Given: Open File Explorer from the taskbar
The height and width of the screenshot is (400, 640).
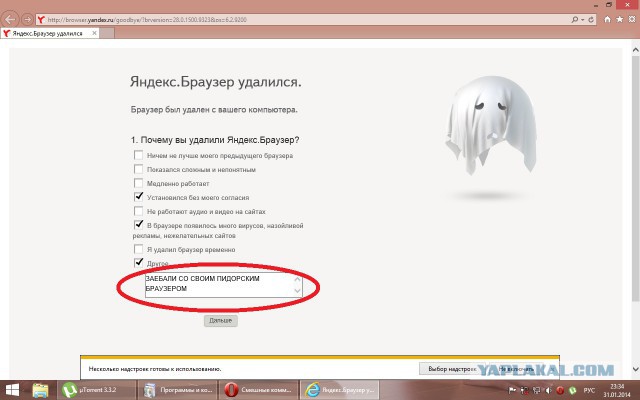Looking at the screenshot, I should [41, 390].
